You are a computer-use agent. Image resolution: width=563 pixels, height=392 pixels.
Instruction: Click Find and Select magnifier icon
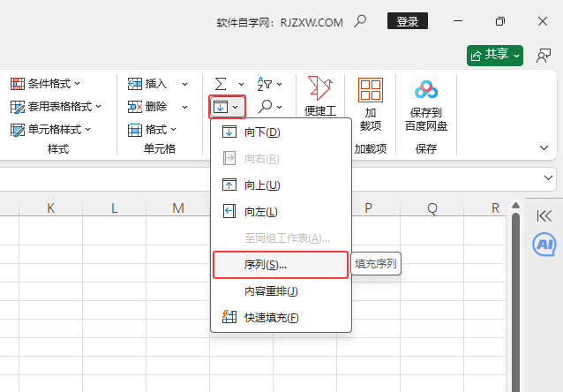265,107
